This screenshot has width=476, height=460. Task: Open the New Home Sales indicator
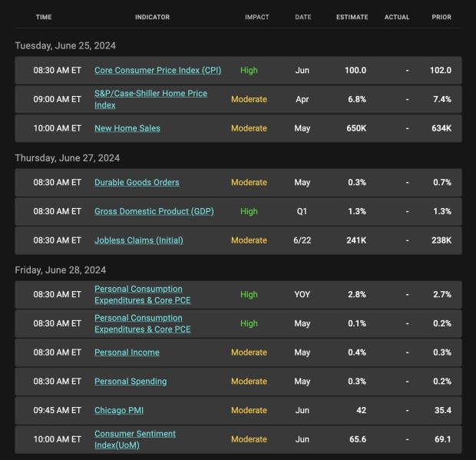coord(127,128)
